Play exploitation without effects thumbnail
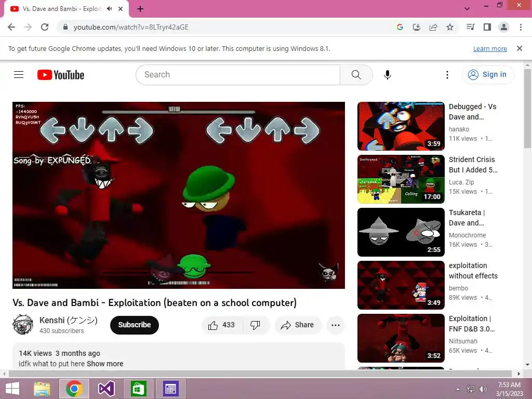 401,285
